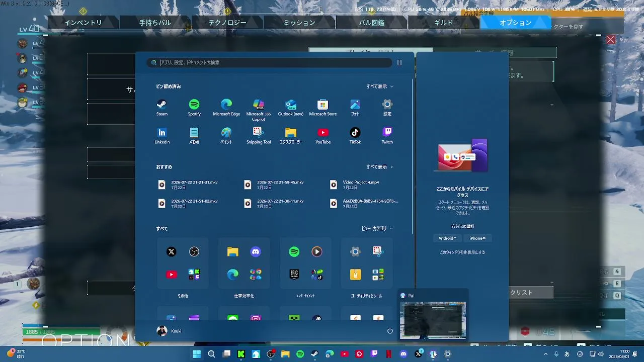Open the Kouki user account menu
The height and width of the screenshot is (362, 644).
[169, 331]
